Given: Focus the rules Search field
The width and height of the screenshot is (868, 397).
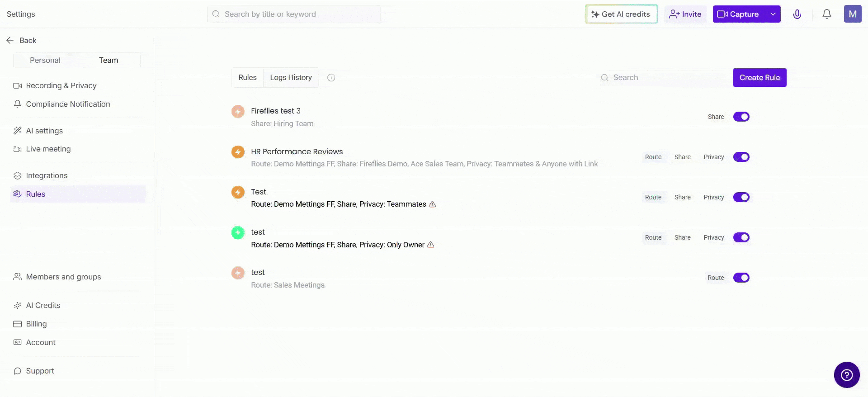Looking at the screenshot, I should [663, 78].
